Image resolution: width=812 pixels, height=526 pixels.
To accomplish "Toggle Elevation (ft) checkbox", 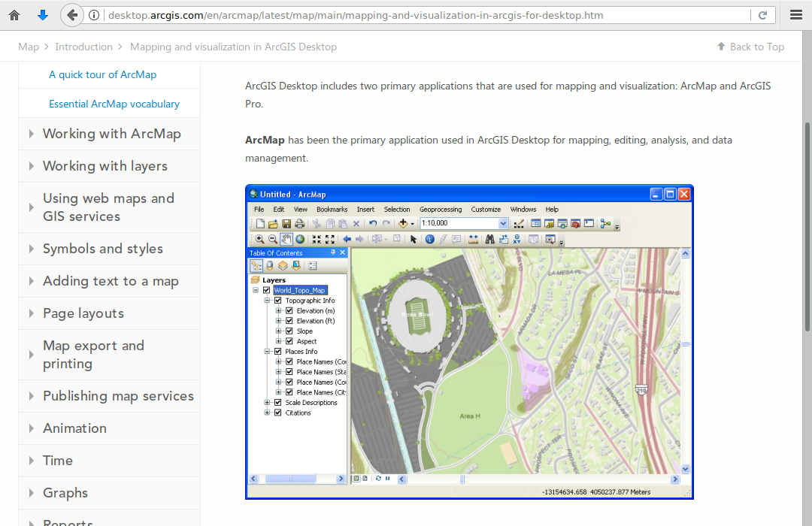I will tap(289, 321).
